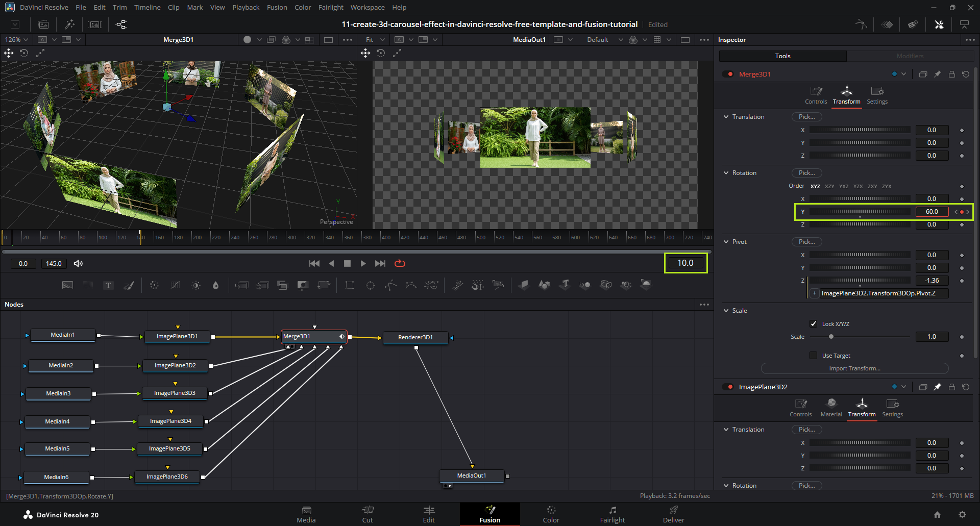Switch to the Color page tab

coord(551,514)
